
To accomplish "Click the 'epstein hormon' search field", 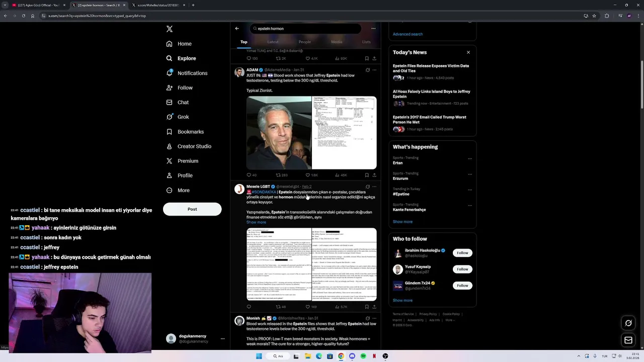I will coord(306,29).
